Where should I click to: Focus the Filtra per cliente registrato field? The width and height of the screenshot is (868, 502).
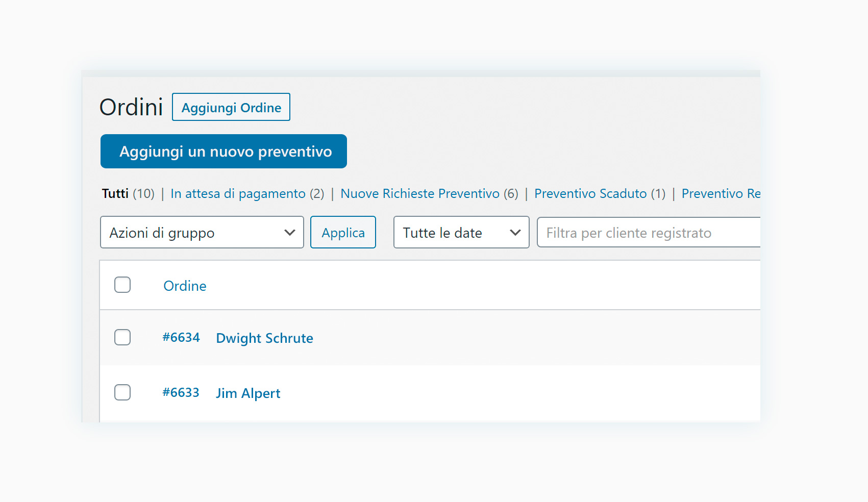(x=648, y=233)
